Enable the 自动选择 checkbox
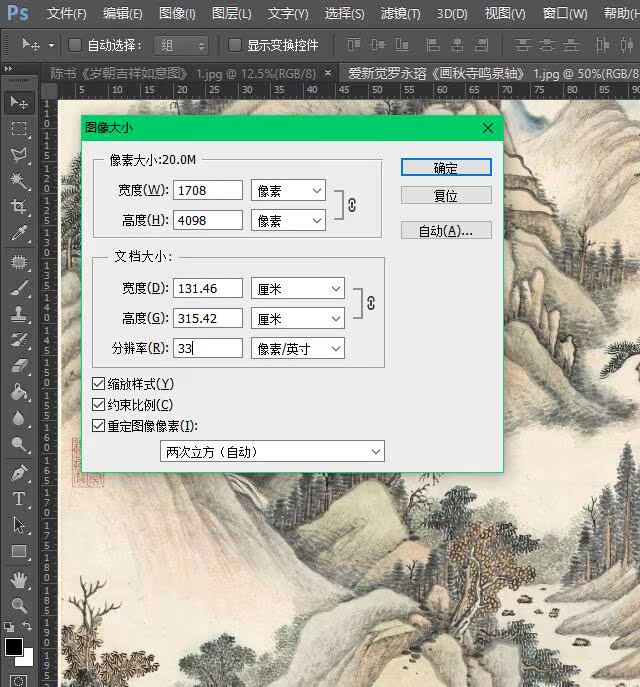Viewport: 640px width, 687px height. (75, 45)
